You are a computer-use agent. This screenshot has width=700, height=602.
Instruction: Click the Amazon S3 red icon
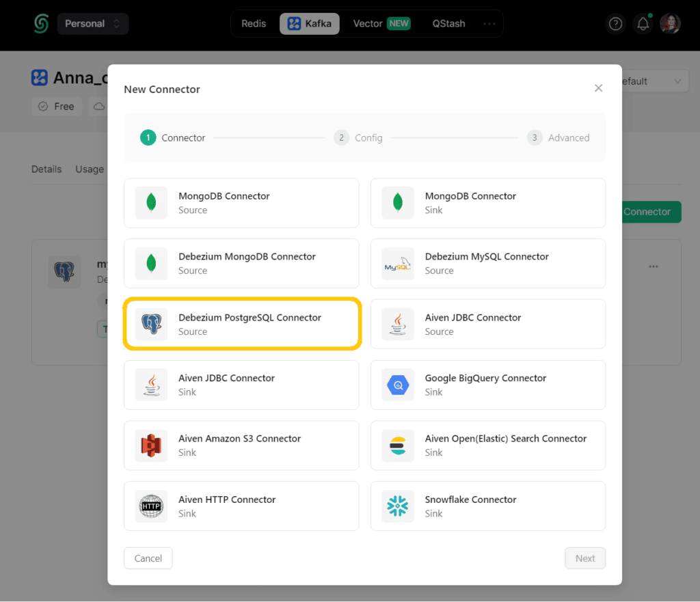tap(151, 446)
